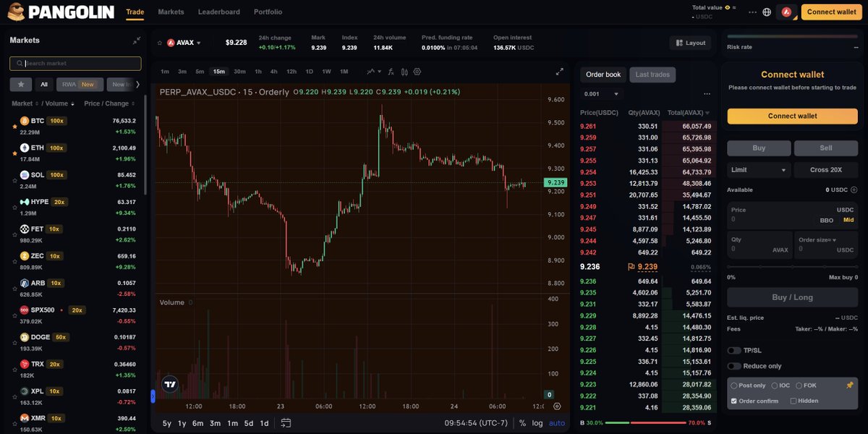Image resolution: width=868 pixels, height=434 pixels.
Task: Open the Limit order type dropdown
Action: coord(759,170)
